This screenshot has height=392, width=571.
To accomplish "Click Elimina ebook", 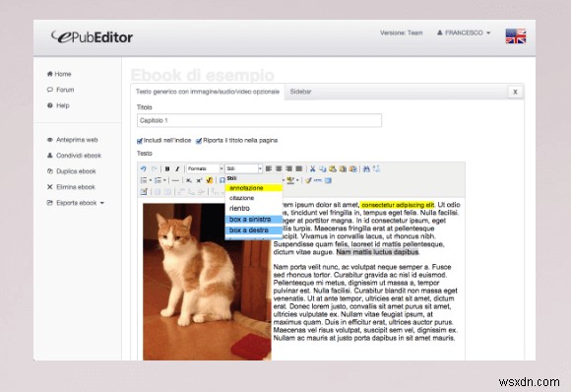I will [71, 187].
